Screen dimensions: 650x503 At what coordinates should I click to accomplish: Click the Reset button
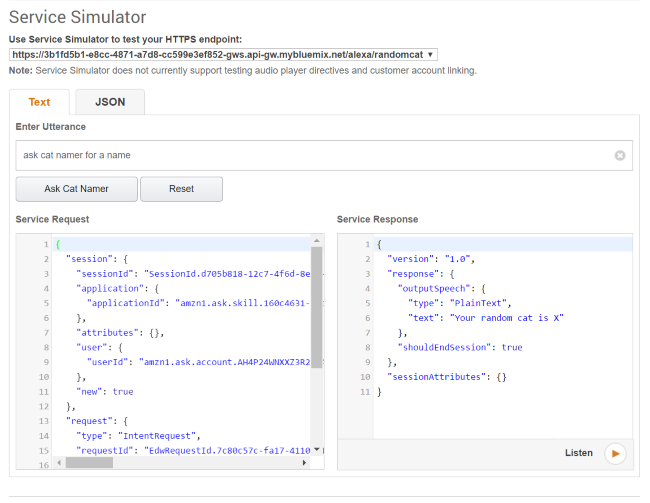(182, 189)
